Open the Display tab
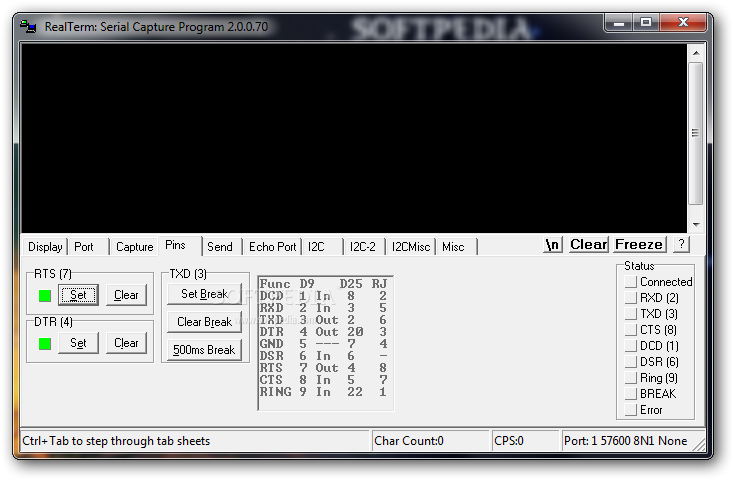 point(45,247)
